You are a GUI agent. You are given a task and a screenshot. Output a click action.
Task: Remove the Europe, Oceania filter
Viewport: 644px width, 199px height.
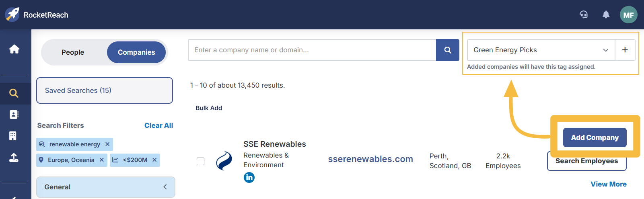pos(102,160)
